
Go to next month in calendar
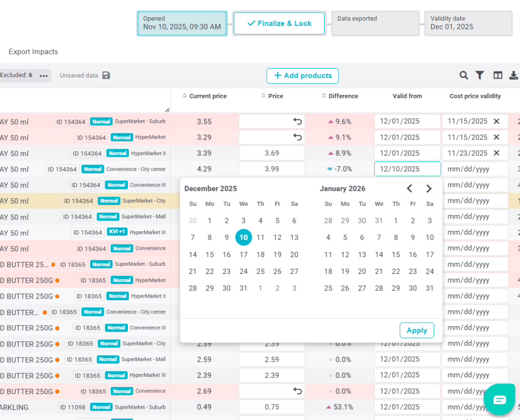[429, 189]
